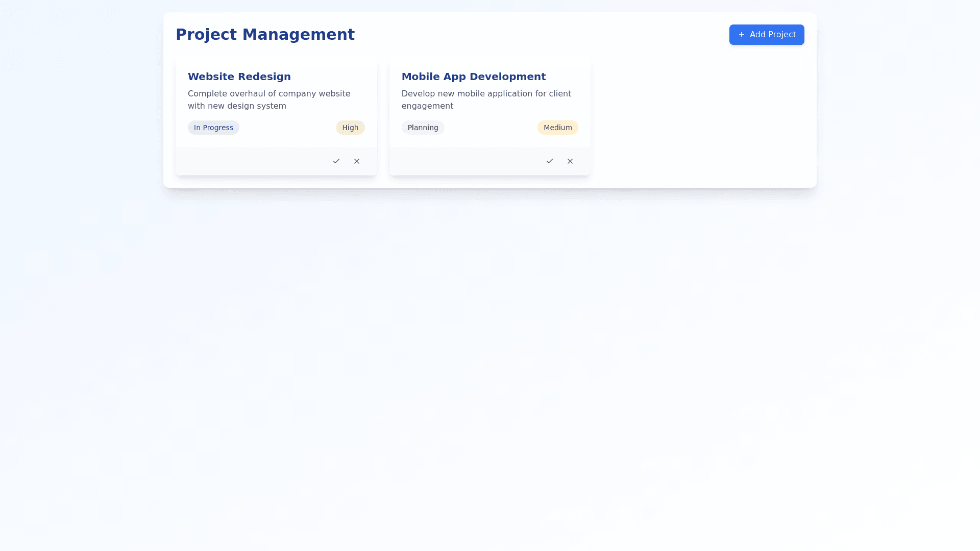The width and height of the screenshot is (980, 551).
Task: Click the In Progress status badge
Action: point(213,128)
